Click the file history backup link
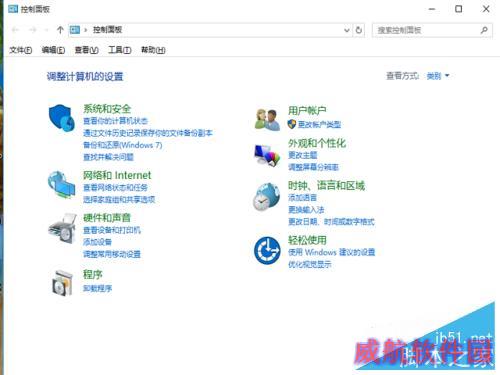The image size is (500, 375). [148, 133]
